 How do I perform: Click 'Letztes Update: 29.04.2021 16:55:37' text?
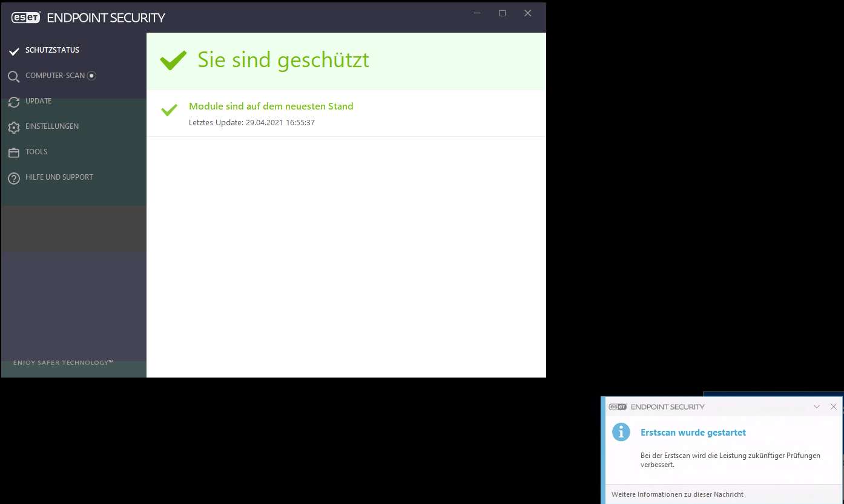tap(252, 123)
